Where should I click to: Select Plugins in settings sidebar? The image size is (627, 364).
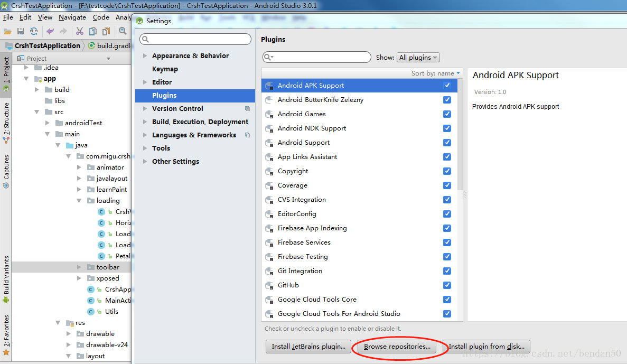[195, 95]
